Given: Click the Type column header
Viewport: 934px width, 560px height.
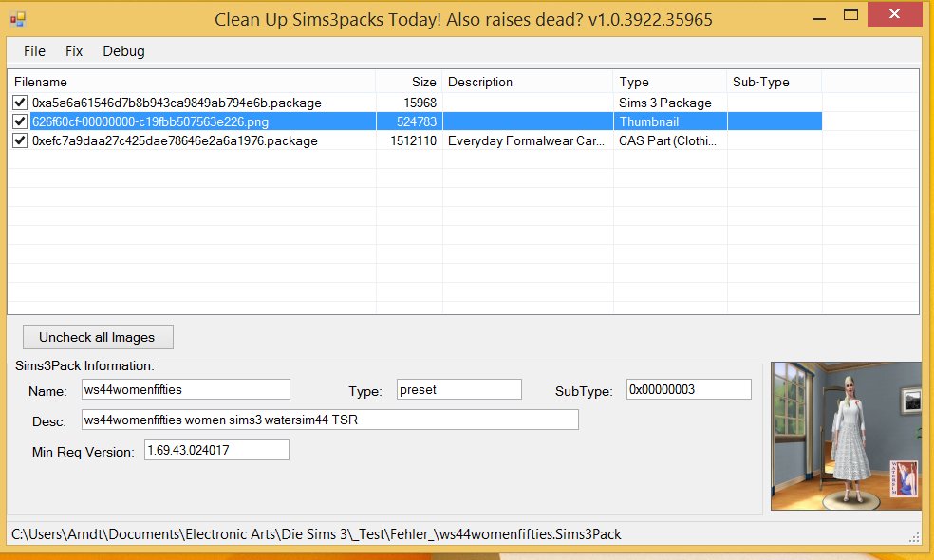Looking at the screenshot, I should pyautogui.click(x=669, y=83).
